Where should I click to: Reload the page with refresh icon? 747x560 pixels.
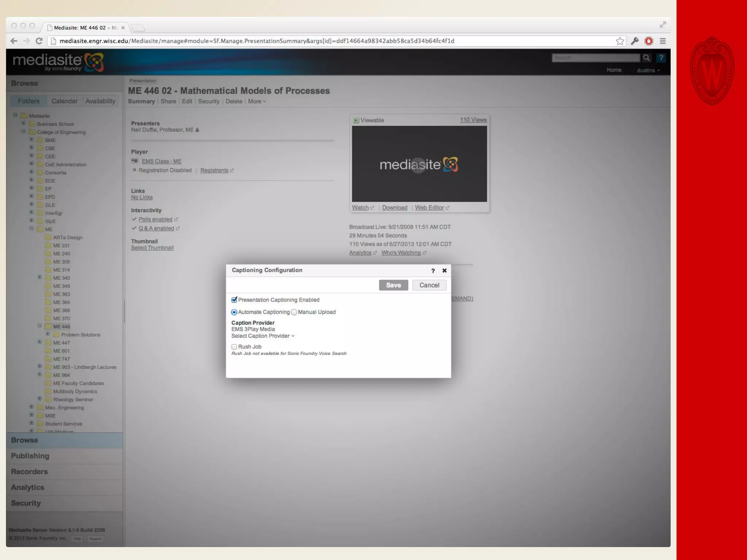click(39, 41)
